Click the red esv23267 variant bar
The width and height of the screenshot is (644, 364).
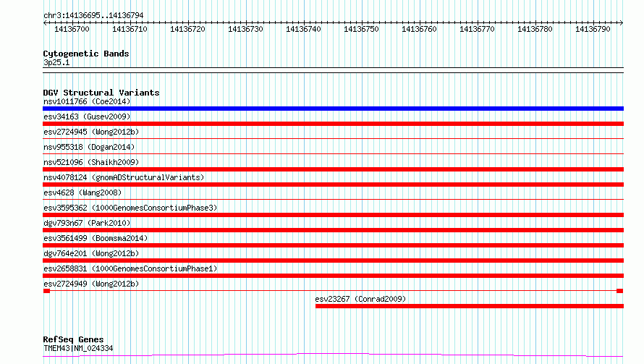[x=470, y=306]
